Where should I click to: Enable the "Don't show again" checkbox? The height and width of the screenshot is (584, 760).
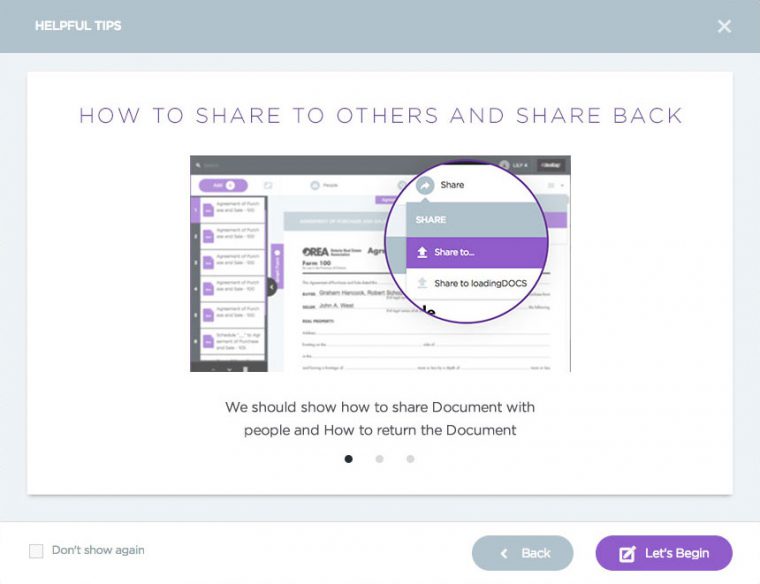pyautogui.click(x=36, y=551)
